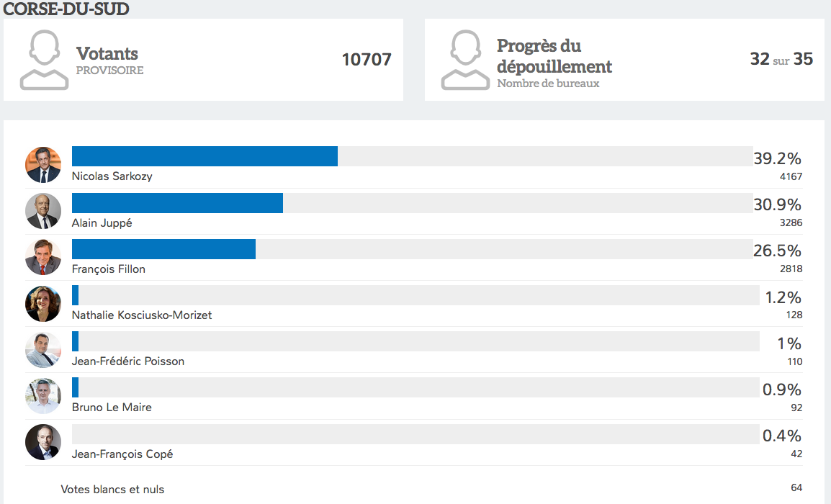Click the Jean-François Copé candidate name
This screenshot has width=831, height=504.
pyautogui.click(x=122, y=454)
